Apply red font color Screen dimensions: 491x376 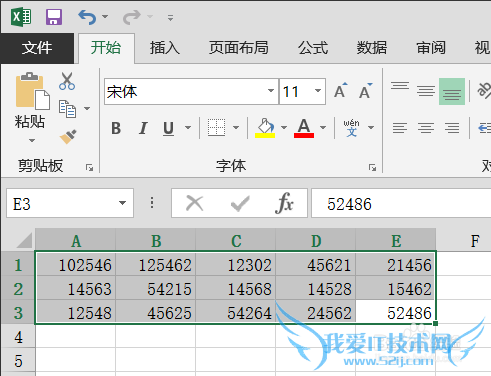click(304, 128)
